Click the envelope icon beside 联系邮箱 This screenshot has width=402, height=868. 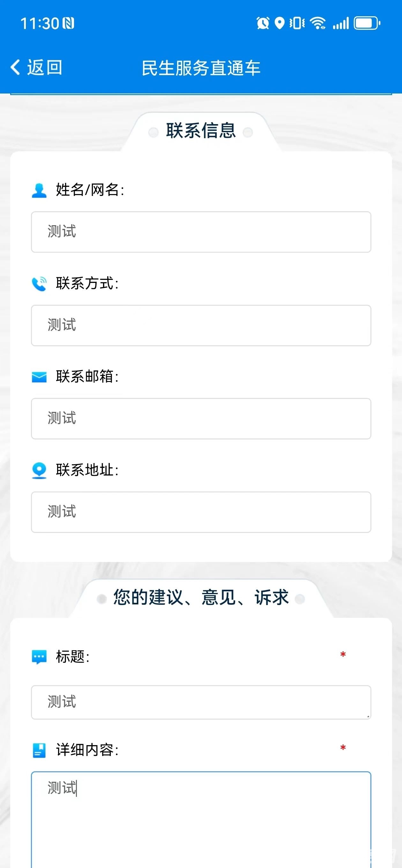39,377
